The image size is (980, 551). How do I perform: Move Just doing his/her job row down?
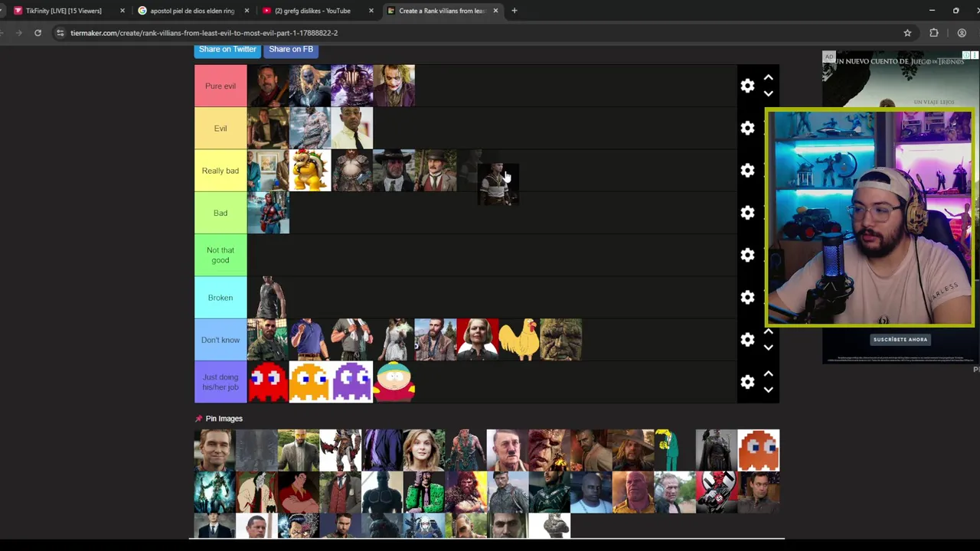tap(768, 390)
